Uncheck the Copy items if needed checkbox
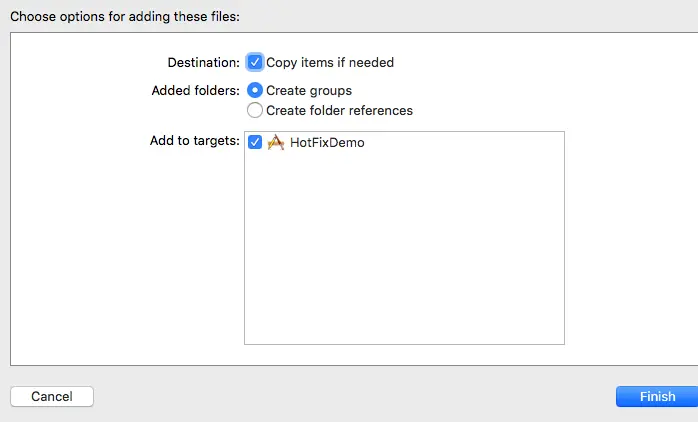 tap(255, 62)
